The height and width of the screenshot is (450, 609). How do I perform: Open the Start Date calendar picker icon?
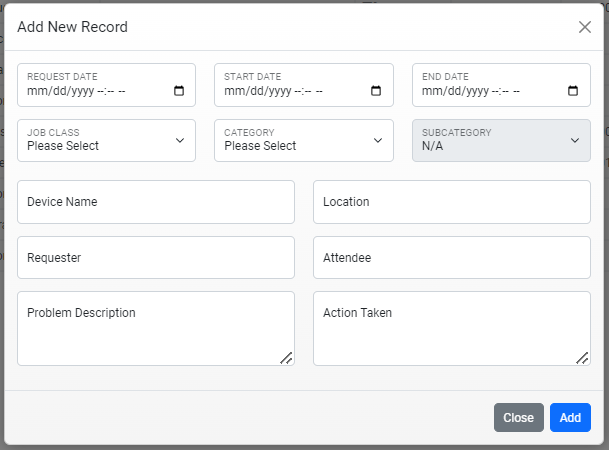[x=376, y=91]
